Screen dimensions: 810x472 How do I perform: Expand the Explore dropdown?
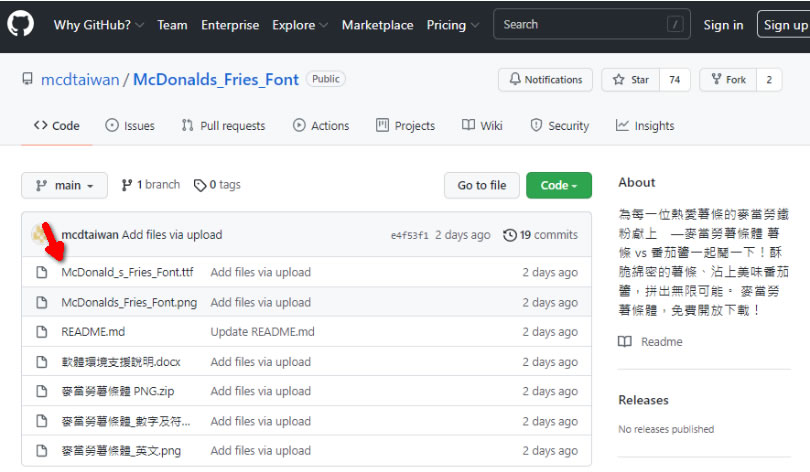coord(300,25)
